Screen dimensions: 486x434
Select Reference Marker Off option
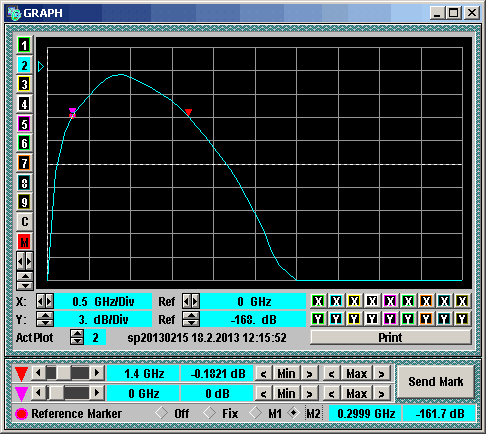click(x=161, y=413)
